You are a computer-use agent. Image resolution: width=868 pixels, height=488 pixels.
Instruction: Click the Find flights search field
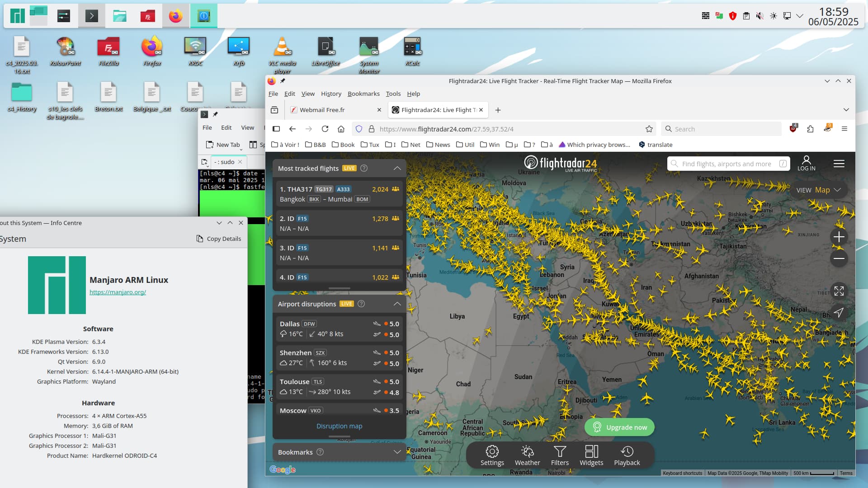tap(728, 164)
